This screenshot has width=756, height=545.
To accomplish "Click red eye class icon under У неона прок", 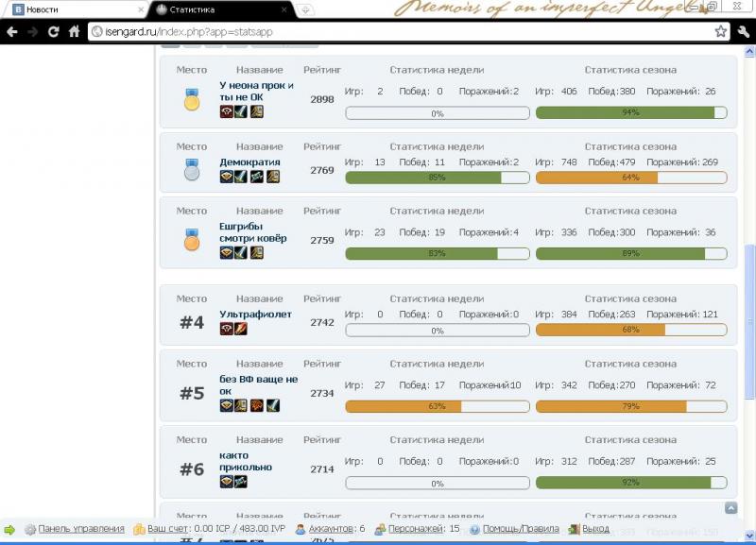I will (x=226, y=111).
